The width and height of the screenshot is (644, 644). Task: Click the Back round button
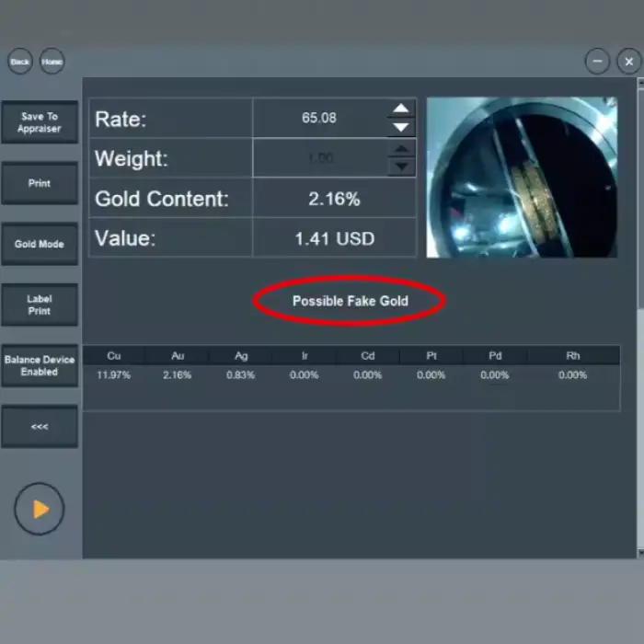[x=20, y=62]
